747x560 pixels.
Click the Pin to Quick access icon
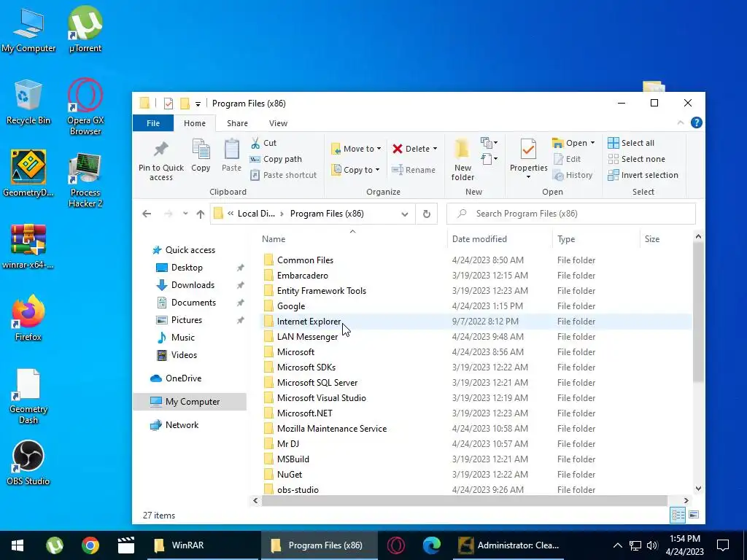point(160,149)
